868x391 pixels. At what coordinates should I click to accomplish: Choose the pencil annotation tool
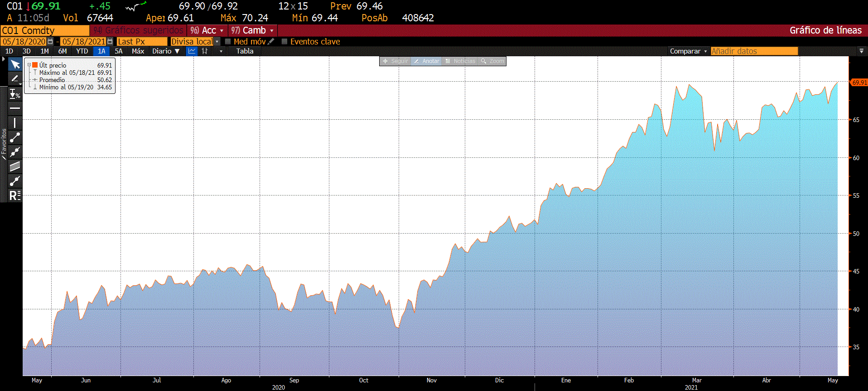(x=14, y=78)
